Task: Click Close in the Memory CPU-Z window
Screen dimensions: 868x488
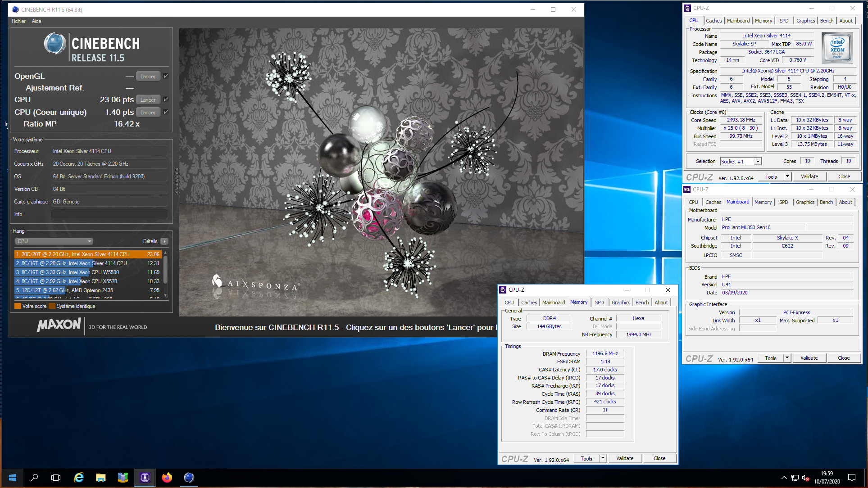Action: coord(659,459)
